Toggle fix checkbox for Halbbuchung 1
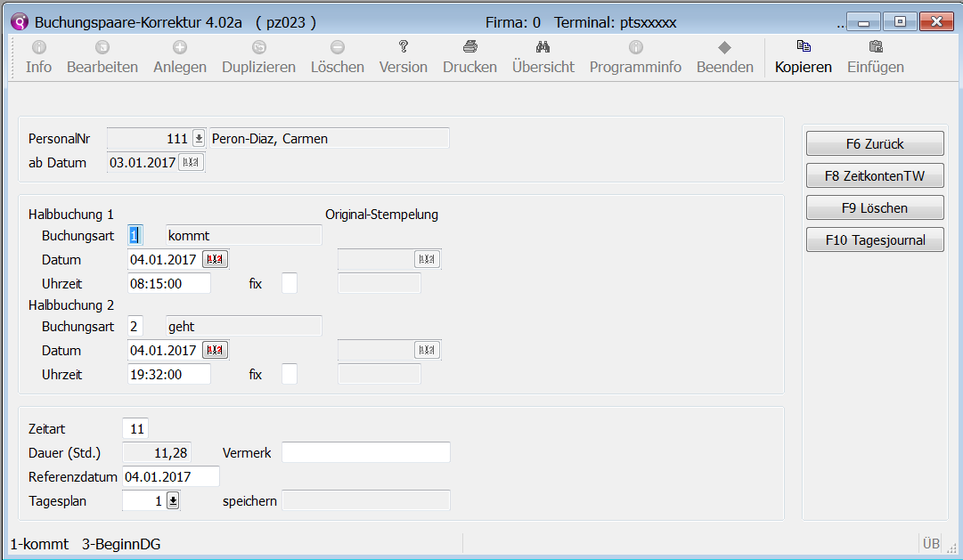963x560 pixels. click(290, 284)
